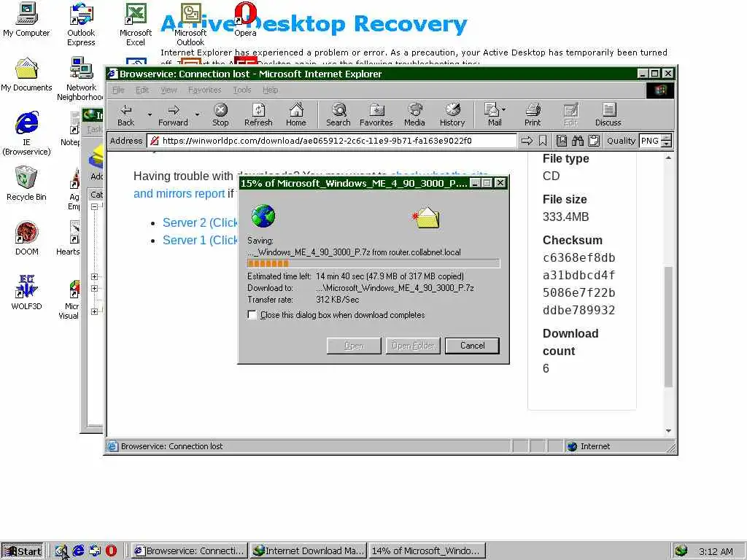
Task: Open the Forward button history dropdown arrow
Action: [197, 114]
